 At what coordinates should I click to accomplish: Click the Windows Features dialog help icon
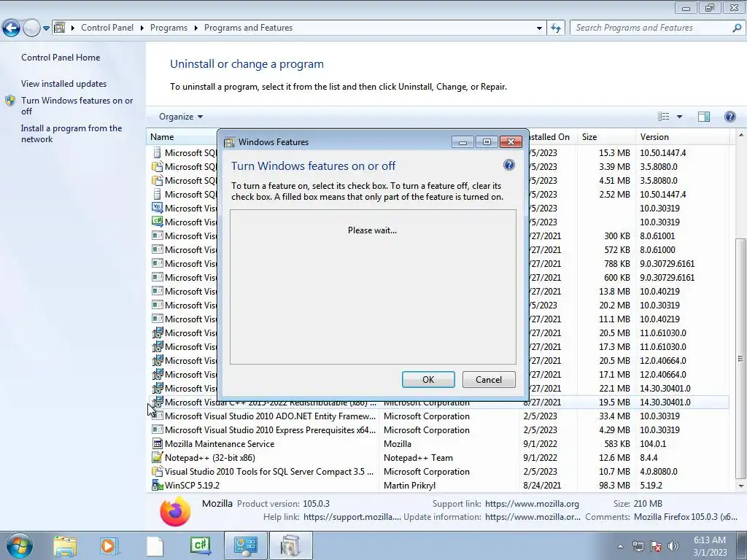coord(508,166)
